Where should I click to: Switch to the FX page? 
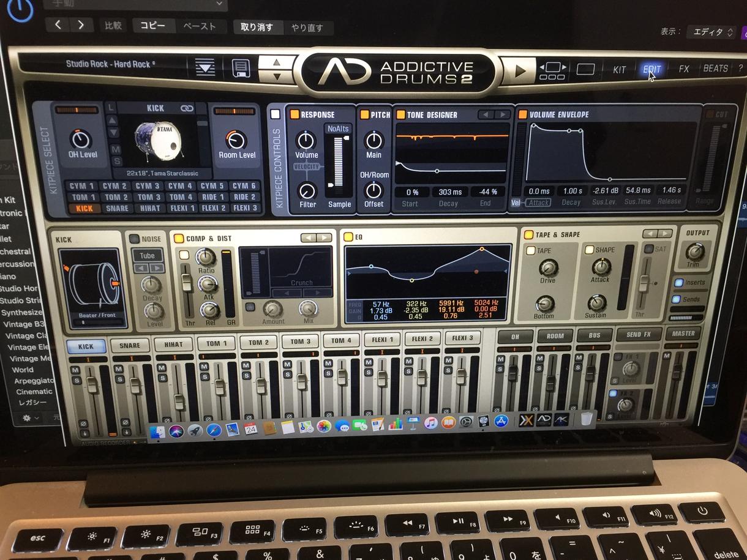684,69
